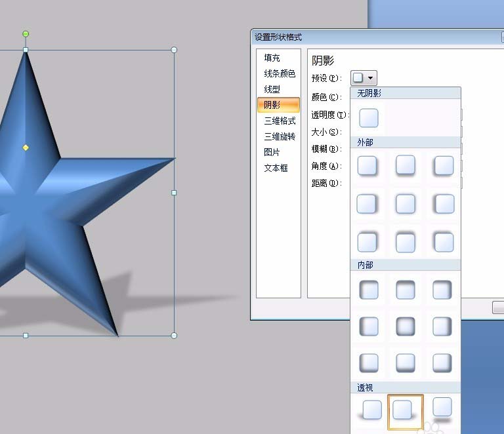Open the 填充 category
504x434 pixels.
point(272,58)
